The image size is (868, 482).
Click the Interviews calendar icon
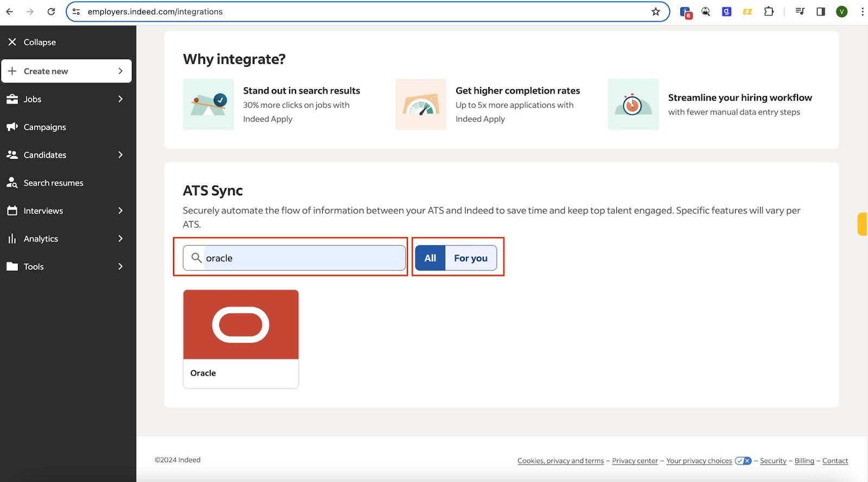click(12, 211)
